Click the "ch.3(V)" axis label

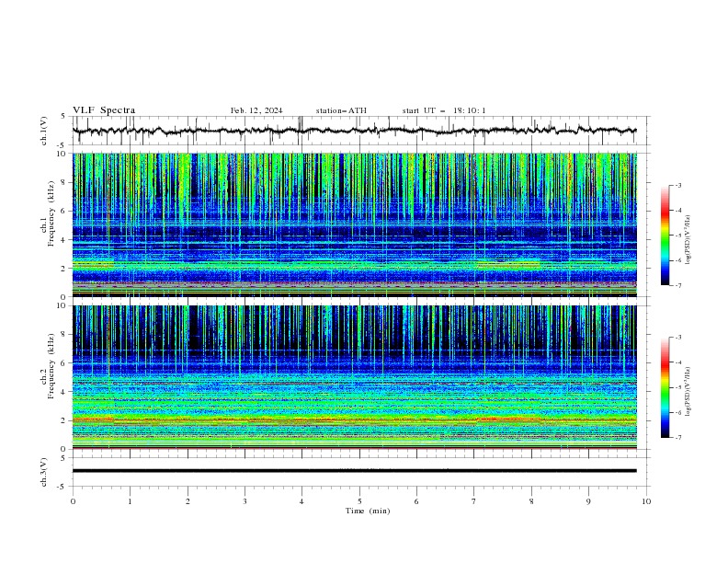pos(44,472)
